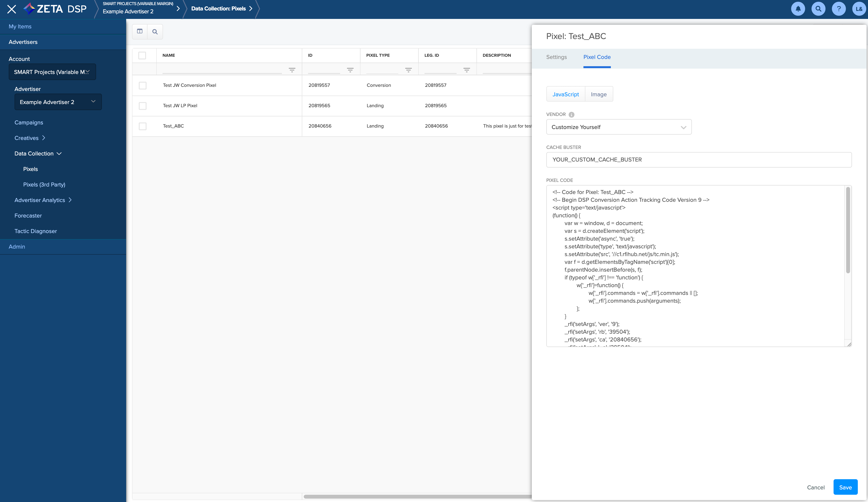This screenshot has height=502, width=868.
Task: Open global search magnifier in header
Action: click(x=818, y=9)
